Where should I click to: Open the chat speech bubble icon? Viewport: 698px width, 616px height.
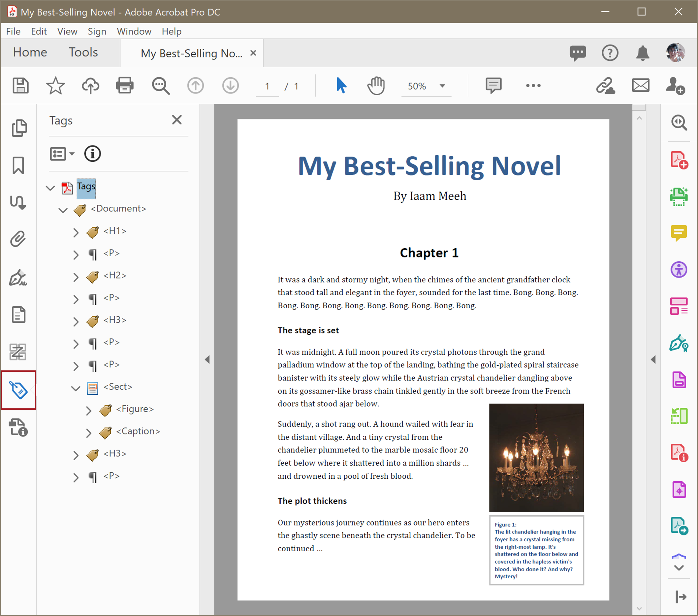[x=578, y=53]
